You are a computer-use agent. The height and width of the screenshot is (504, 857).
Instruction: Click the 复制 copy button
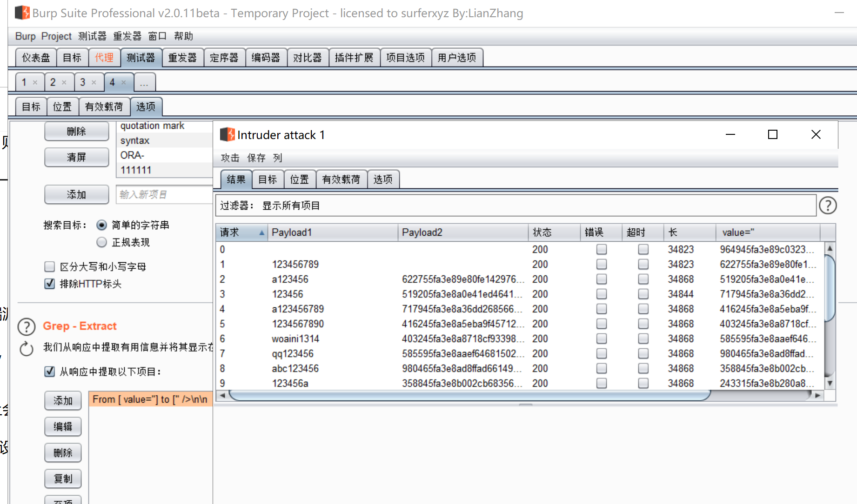(63, 479)
